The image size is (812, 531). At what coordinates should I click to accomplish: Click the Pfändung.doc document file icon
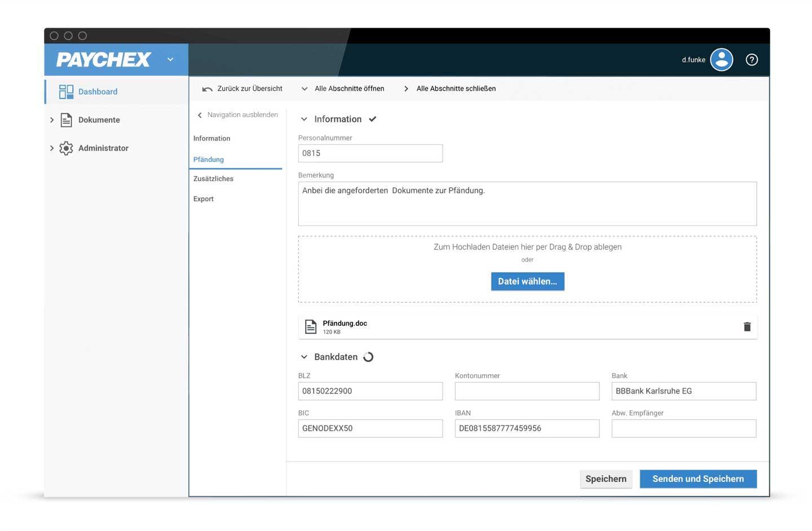pos(311,327)
